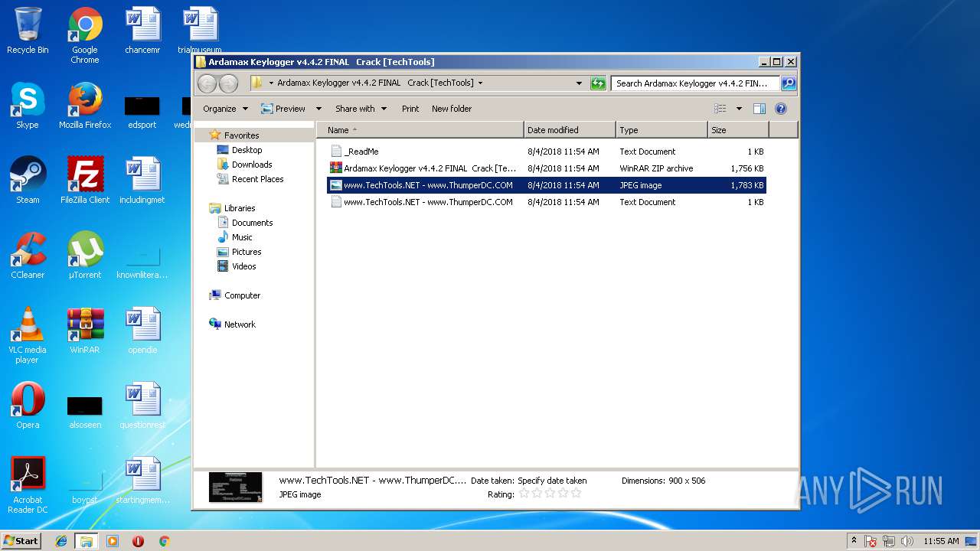
Task: Sort by Type column header
Action: (661, 130)
